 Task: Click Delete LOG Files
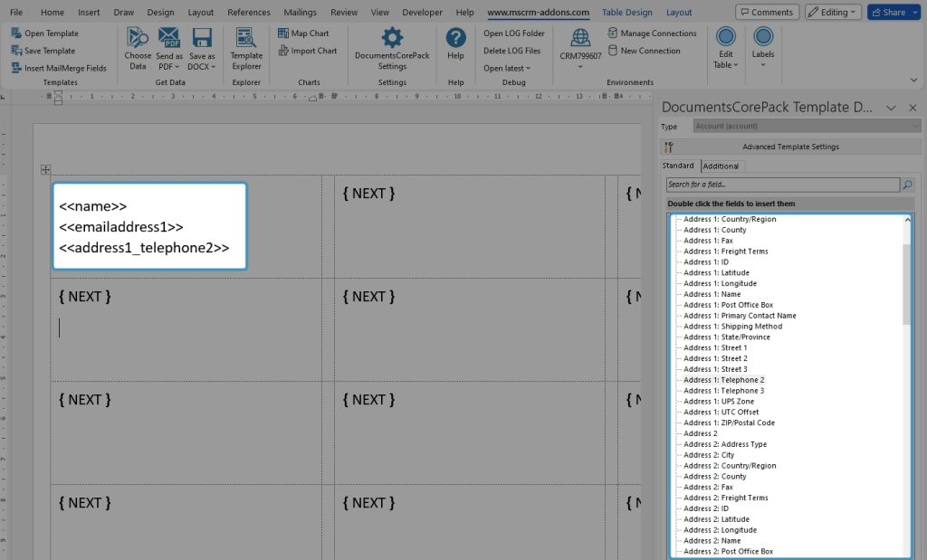click(x=512, y=51)
